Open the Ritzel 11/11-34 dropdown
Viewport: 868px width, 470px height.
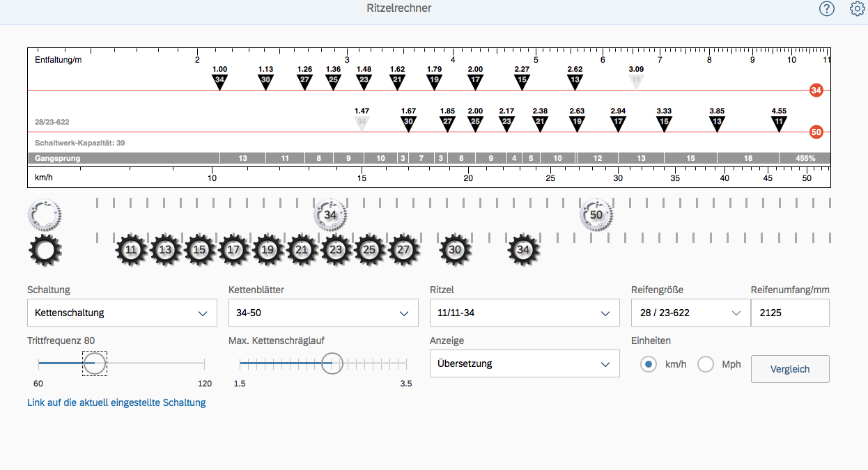525,313
